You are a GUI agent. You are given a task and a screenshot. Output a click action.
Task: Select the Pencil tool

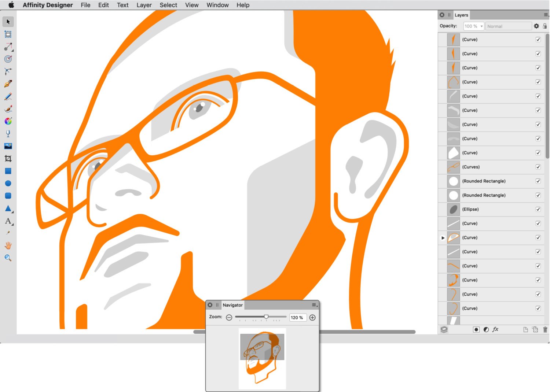click(x=8, y=96)
